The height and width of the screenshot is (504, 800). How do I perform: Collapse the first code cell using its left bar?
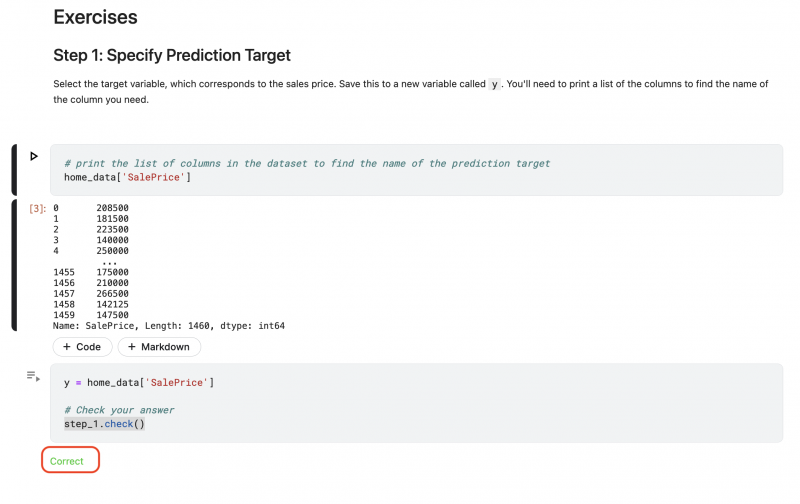point(14,169)
